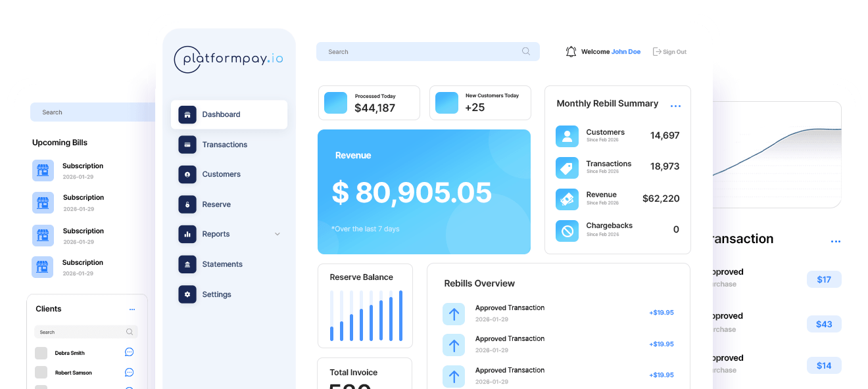Go to Transactions in the sidebar
Screen dimensions: 868x389
click(224, 145)
